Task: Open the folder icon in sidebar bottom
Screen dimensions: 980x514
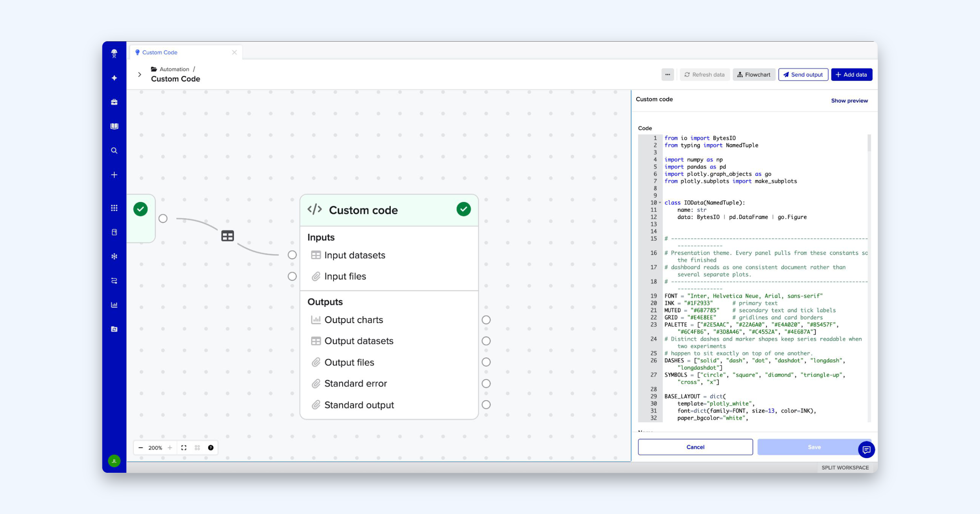Action: coord(114,329)
